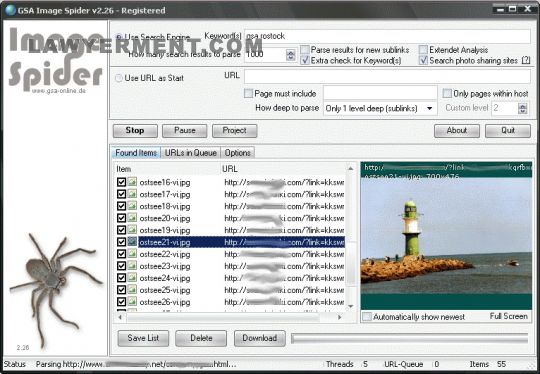Enable Only pages within host checkbox
Screen dimensions: 540x374
point(447,93)
